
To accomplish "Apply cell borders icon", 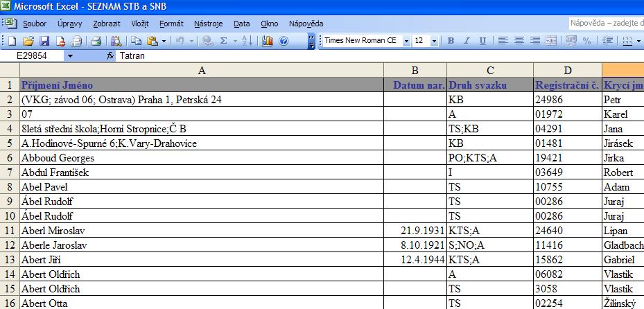I will pyautogui.click(x=627, y=41).
